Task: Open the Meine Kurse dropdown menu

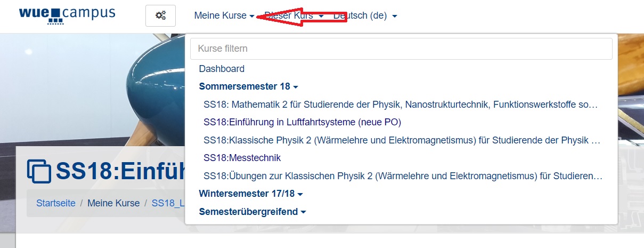Action: 224,16
